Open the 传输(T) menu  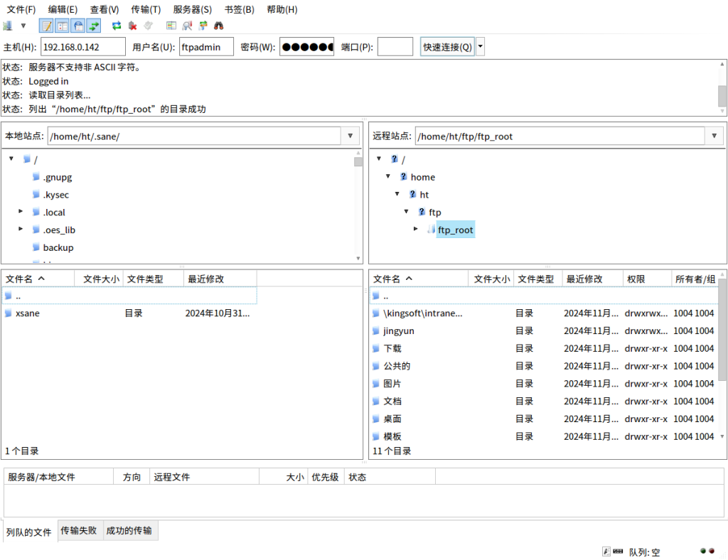click(x=146, y=9)
